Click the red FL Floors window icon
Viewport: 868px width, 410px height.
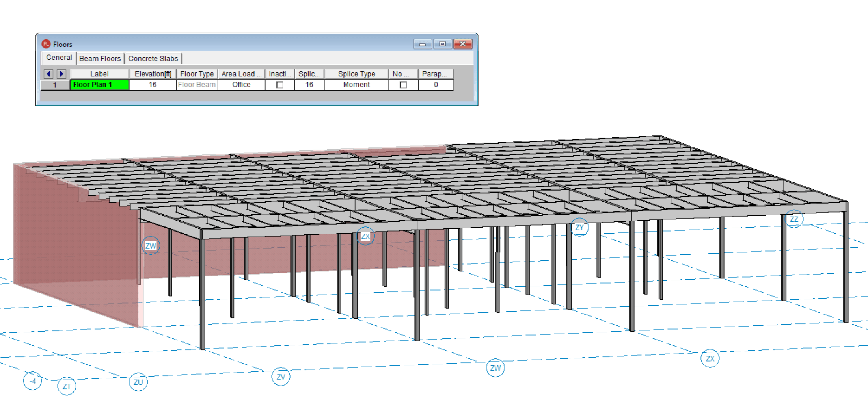coord(46,44)
